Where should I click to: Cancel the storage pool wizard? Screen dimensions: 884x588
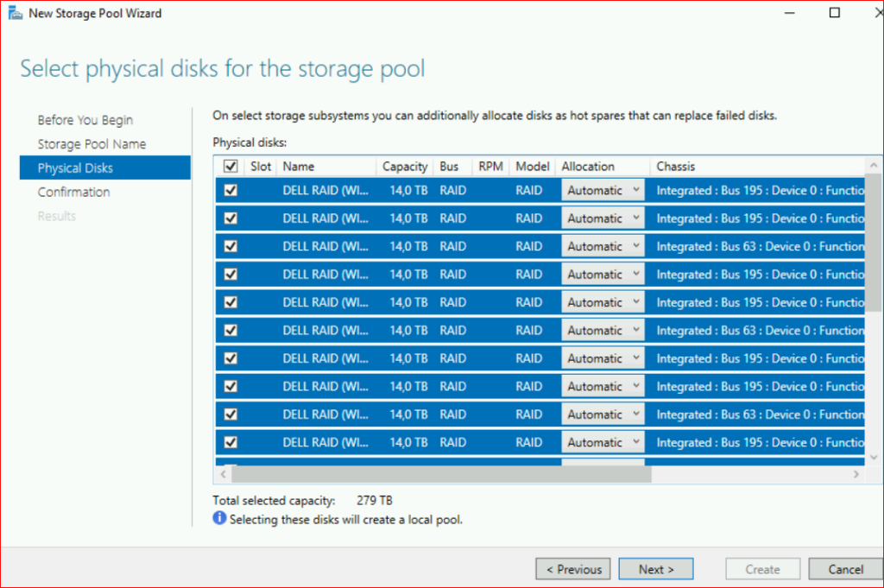coord(845,569)
